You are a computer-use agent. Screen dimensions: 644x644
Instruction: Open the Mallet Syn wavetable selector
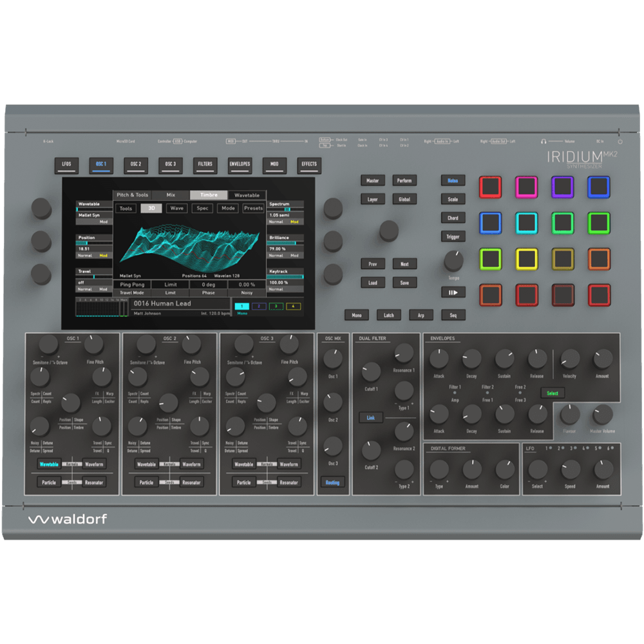click(x=93, y=215)
